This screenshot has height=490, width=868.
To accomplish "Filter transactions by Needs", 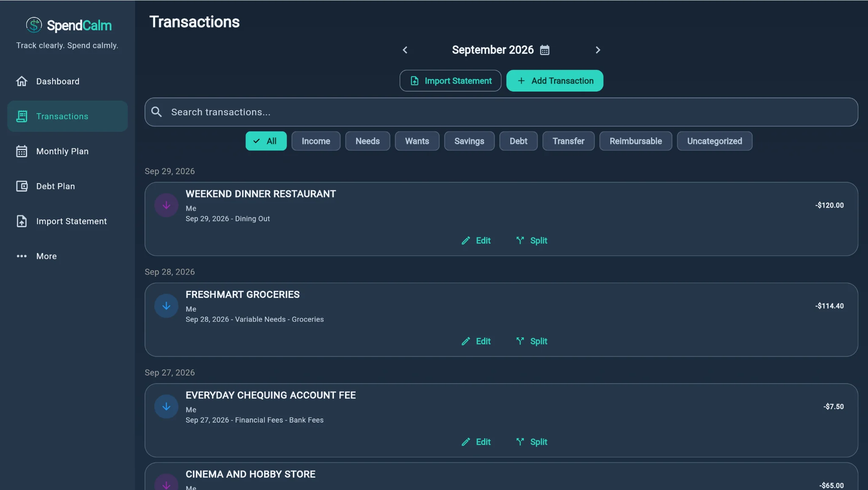I will [367, 141].
